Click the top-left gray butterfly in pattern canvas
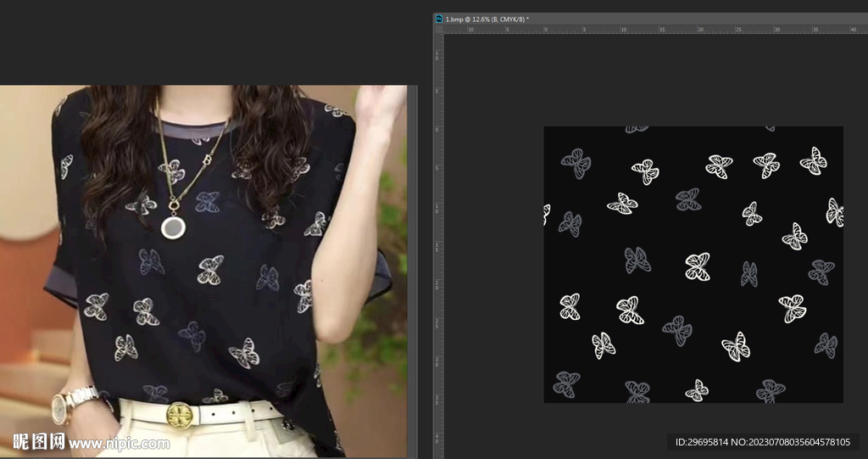The height and width of the screenshot is (459, 868). coord(576,163)
